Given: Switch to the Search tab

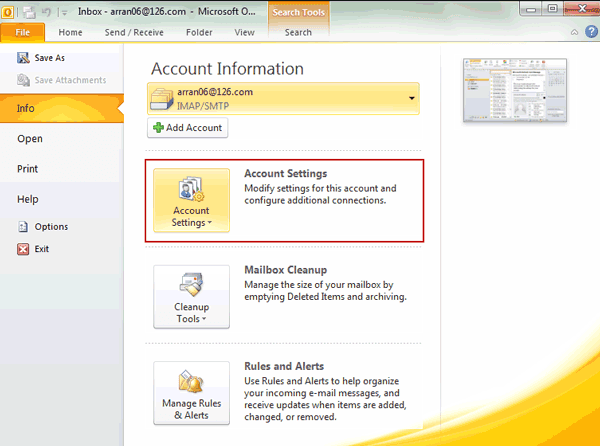Looking at the screenshot, I should (x=298, y=33).
